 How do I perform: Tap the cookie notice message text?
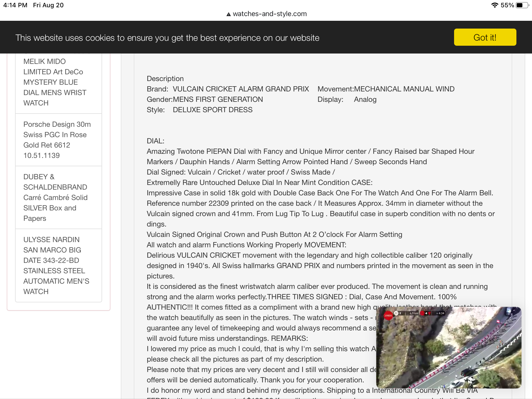pyautogui.click(x=167, y=38)
